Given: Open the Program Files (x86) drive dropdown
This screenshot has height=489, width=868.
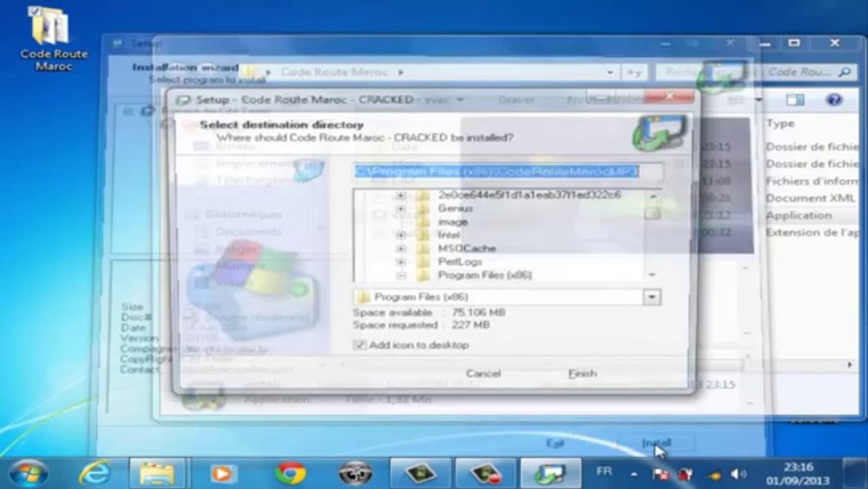Looking at the screenshot, I should point(652,297).
